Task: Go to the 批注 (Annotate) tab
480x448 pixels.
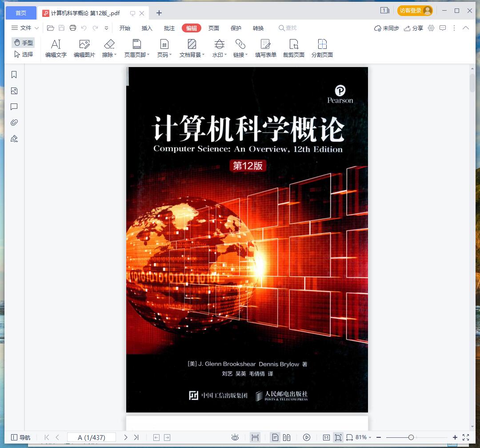Action: (169, 28)
